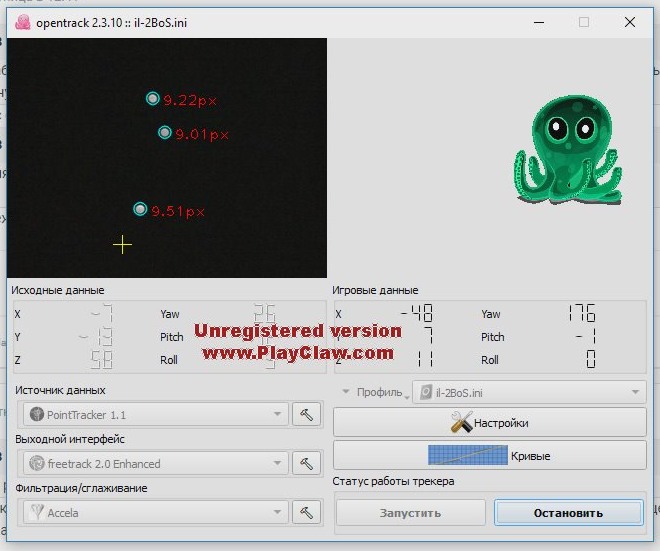Click the opentrack title bar app icon
The image size is (660, 551).
click(23, 22)
